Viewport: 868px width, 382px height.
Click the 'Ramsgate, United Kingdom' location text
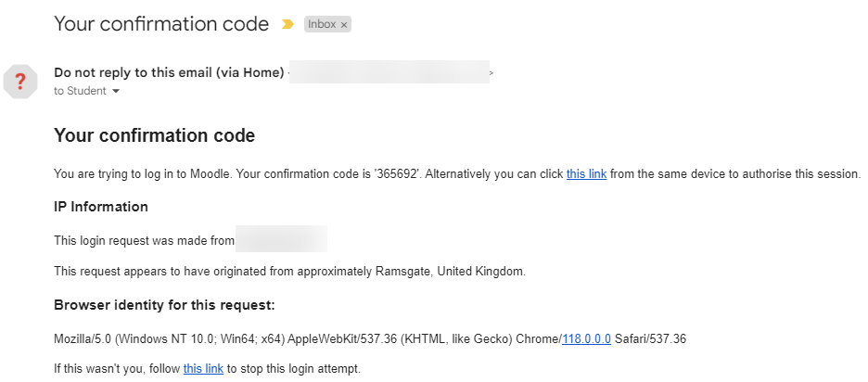[x=451, y=272]
